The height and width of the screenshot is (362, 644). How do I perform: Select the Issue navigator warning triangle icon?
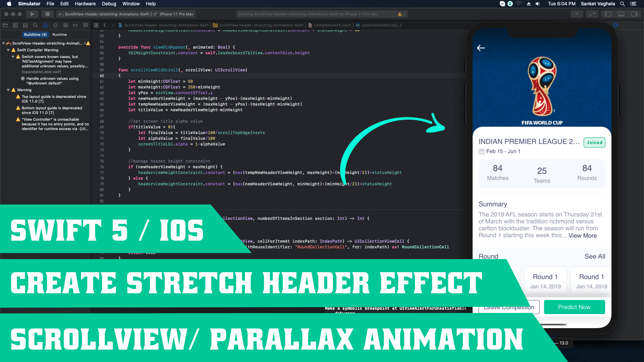point(45,25)
